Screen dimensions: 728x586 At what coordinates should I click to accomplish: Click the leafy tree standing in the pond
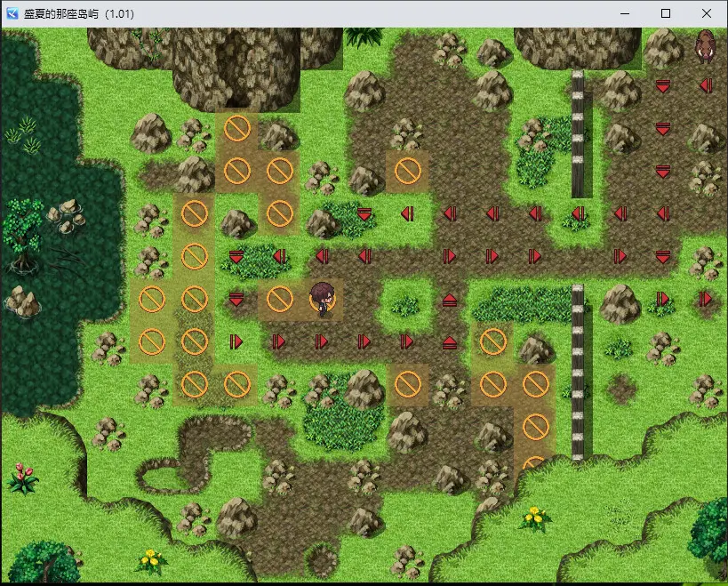point(22,235)
